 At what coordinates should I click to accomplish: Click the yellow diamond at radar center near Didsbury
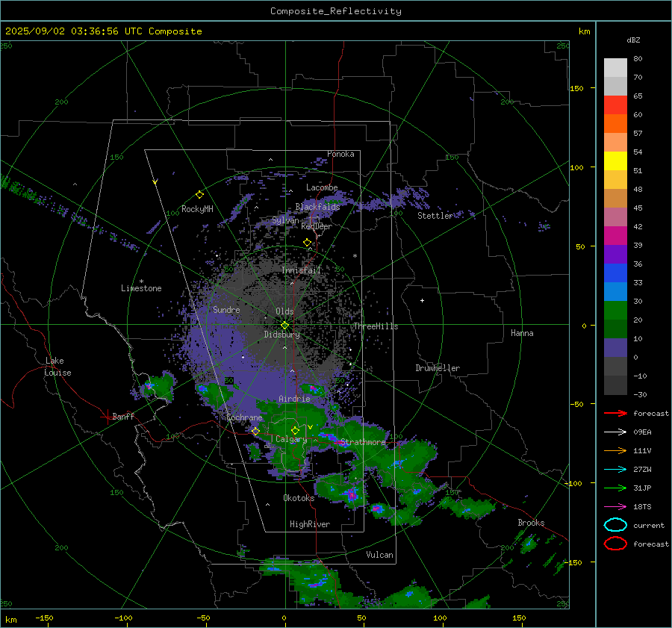pos(285,326)
